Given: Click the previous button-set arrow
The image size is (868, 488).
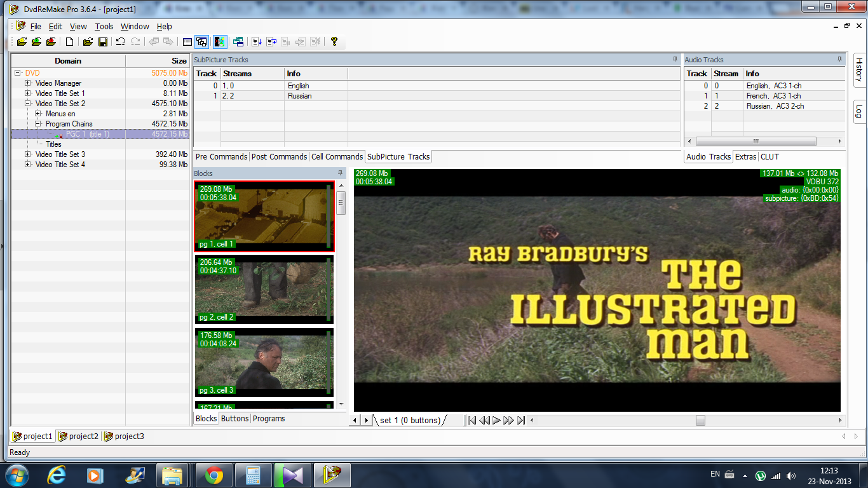Looking at the screenshot, I should (355, 420).
